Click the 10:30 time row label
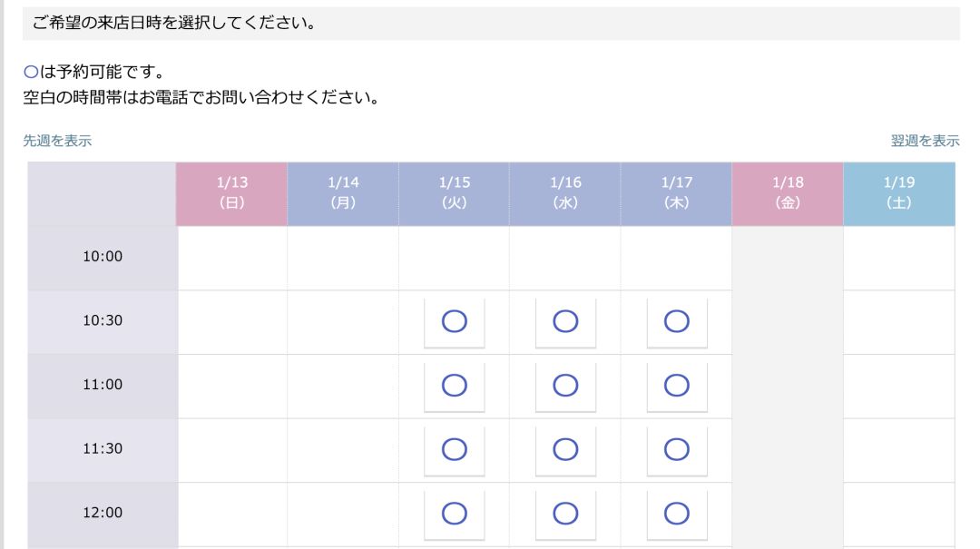The image size is (980, 549). 103,321
